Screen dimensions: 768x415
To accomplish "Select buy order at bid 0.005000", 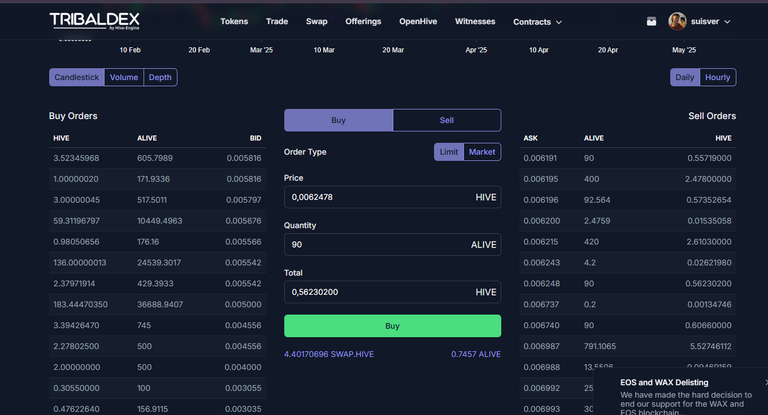I will [157, 305].
